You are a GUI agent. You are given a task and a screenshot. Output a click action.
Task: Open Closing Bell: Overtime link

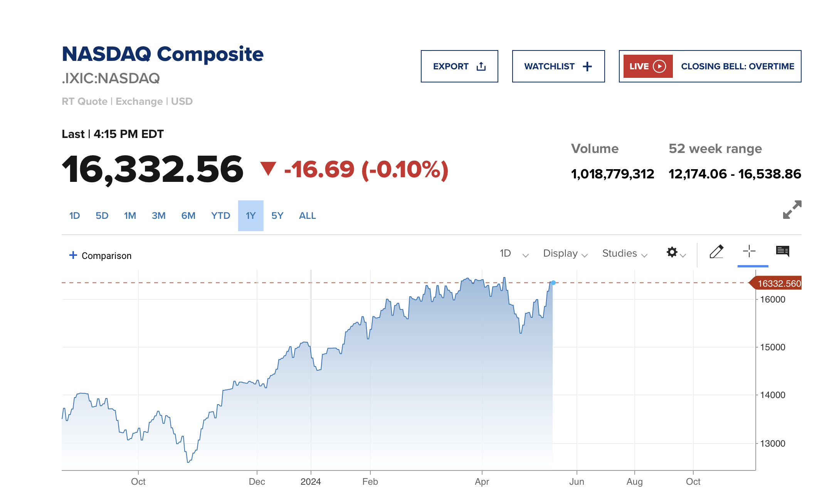coord(737,66)
